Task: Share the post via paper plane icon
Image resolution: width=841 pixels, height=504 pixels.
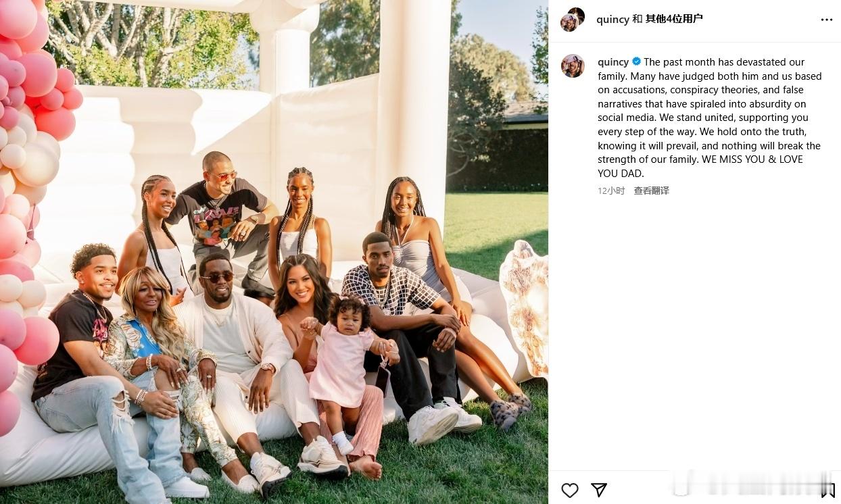Action: [599, 490]
